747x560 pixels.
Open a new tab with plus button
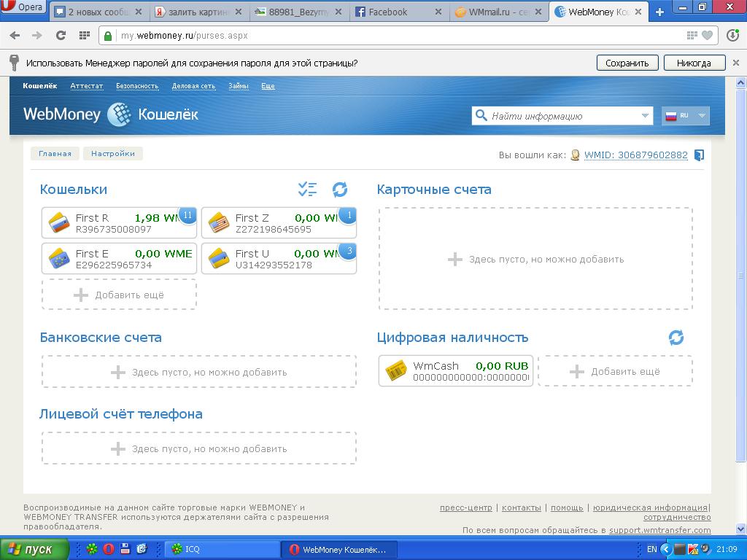tap(659, 12)
